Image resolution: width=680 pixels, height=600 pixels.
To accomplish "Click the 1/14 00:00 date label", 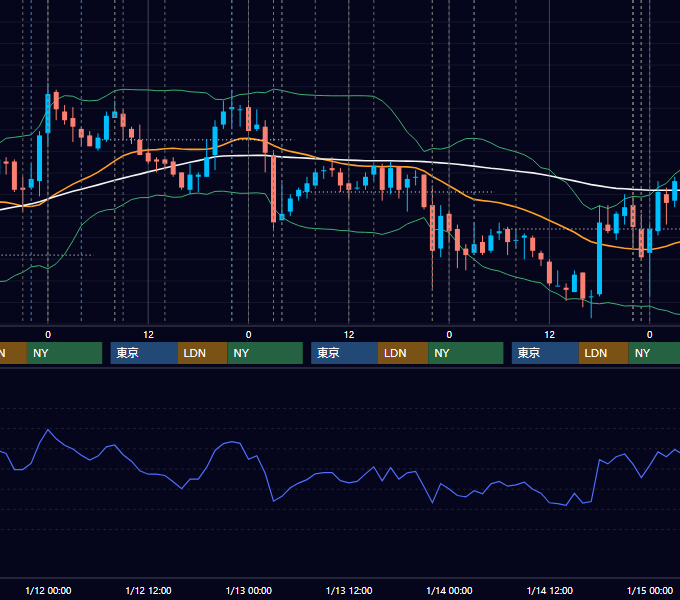I will [449, 590].
